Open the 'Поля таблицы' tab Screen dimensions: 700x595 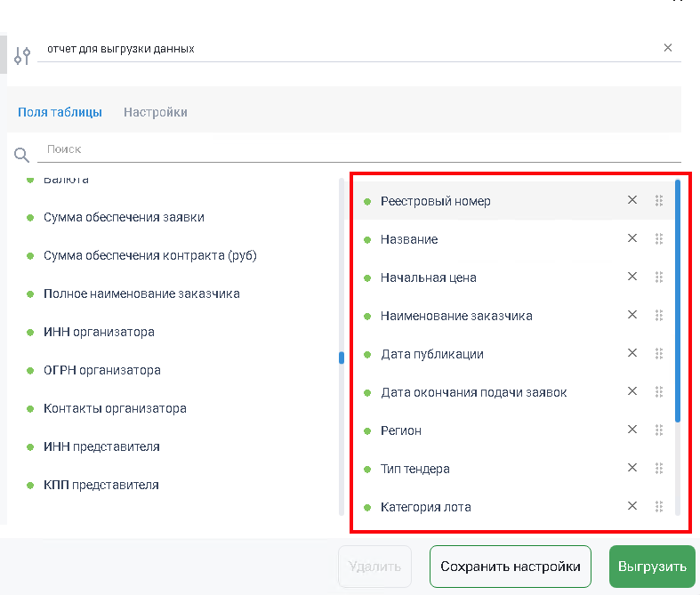[60, 112]
